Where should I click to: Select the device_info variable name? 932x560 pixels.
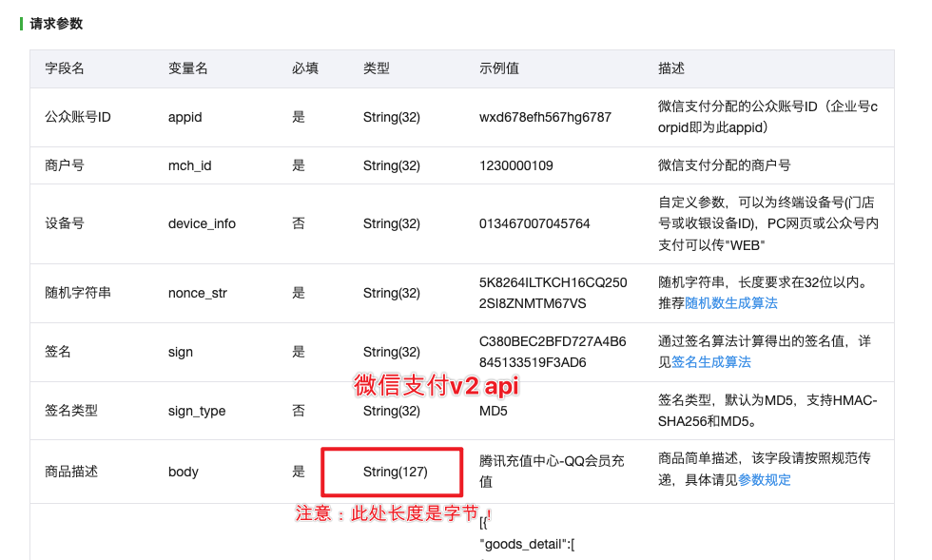(x=202, y=223)
